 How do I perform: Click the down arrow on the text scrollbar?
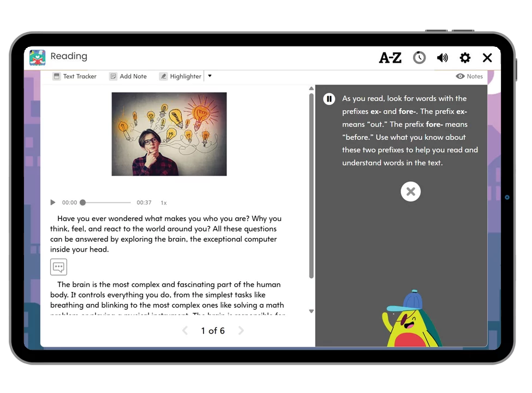pos(311,311)
